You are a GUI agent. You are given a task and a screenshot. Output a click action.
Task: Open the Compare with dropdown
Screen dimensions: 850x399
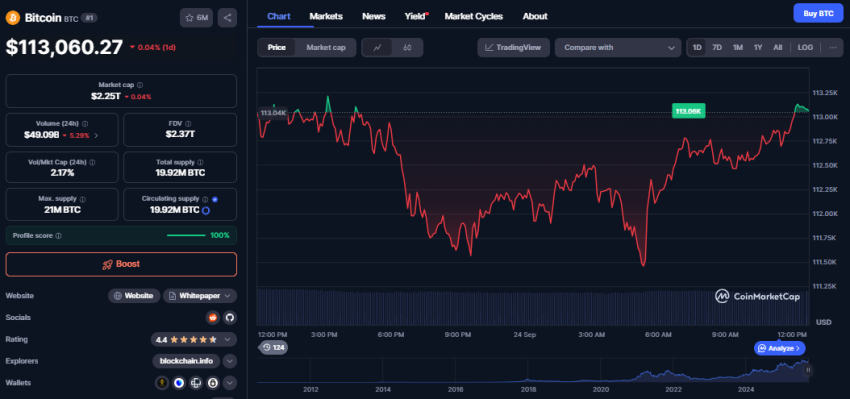[617, 48]
